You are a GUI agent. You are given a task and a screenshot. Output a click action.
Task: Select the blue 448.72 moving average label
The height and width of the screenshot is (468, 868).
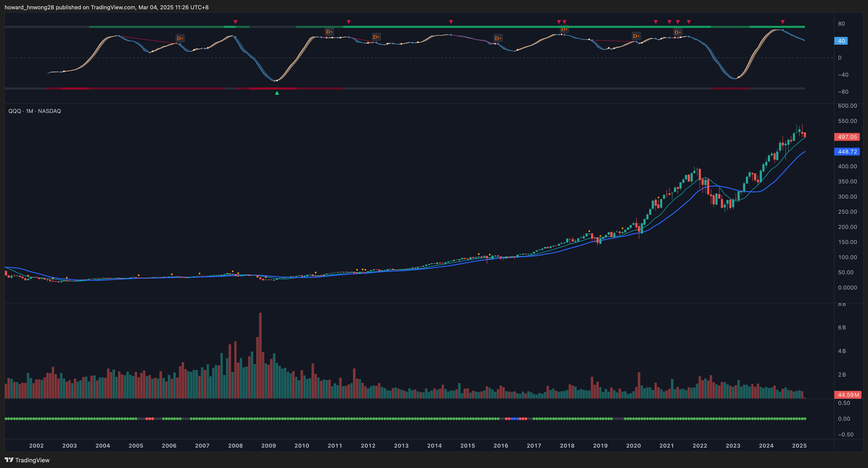[x=847, y=152]
